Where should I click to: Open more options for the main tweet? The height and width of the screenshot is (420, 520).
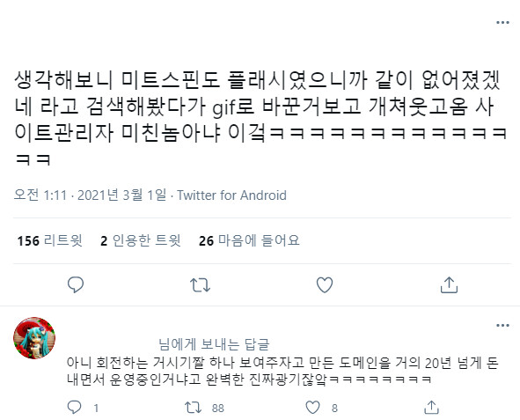[502, 23]
